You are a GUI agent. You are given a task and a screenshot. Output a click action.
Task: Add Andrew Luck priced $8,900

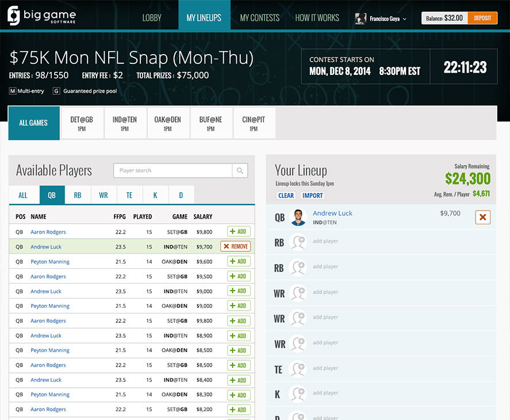tap(239, 335)
